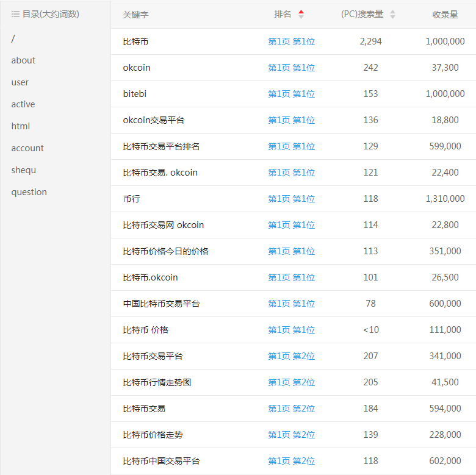Image resolution: width=476 pixels, height=475 pixels.
Task: Sort by 排名 using the sort arrows
Action: [301, 15]
